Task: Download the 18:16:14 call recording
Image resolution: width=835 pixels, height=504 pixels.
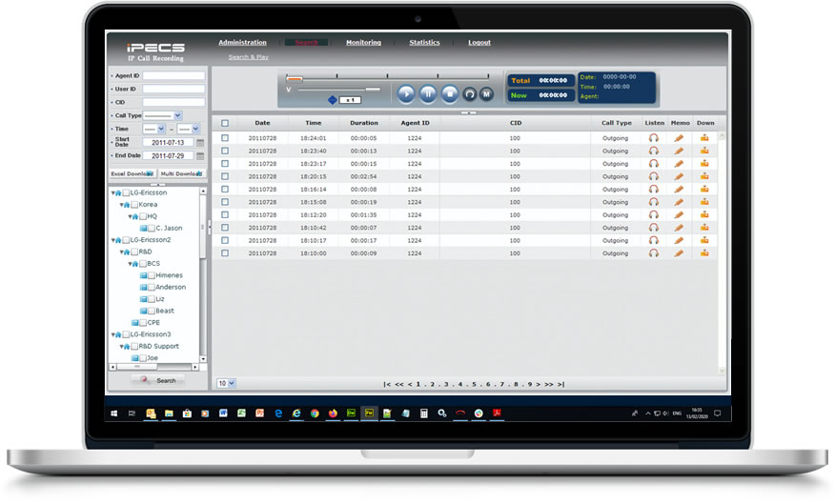Action: [x=704, y=189]
